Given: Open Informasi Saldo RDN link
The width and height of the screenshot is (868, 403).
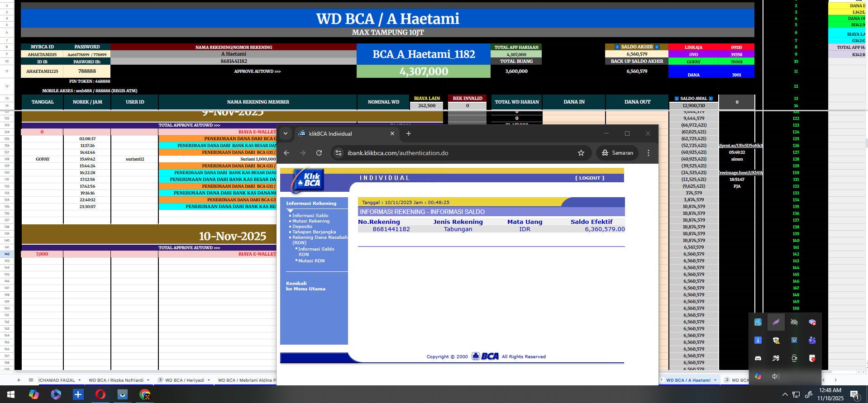Looking at the screenshot, I should [316, 251].
